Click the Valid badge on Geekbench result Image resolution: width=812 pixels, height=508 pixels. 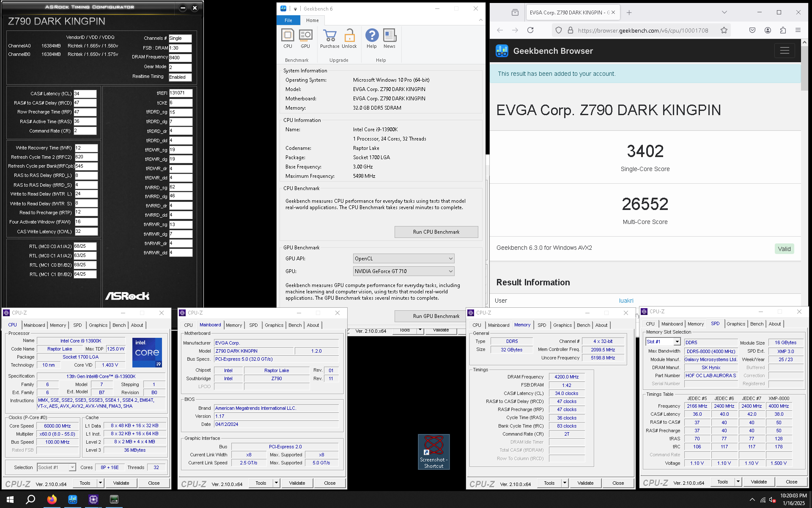(x=784, y=249)
